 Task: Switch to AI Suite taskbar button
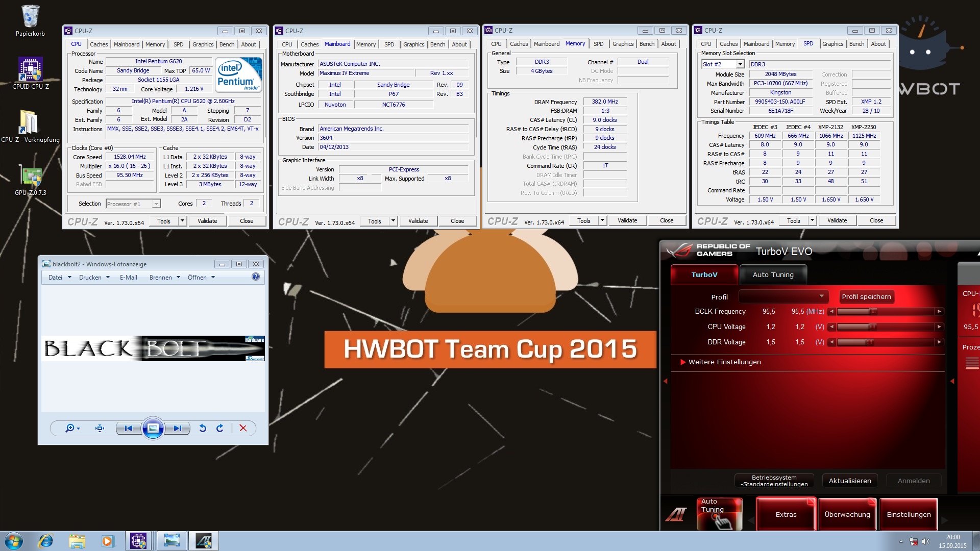pyautogui.click(x=204, y=541)
